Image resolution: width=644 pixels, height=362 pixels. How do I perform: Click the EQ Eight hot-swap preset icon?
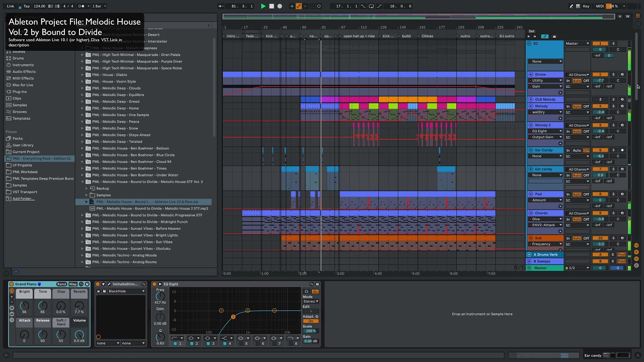pos(311,284)
